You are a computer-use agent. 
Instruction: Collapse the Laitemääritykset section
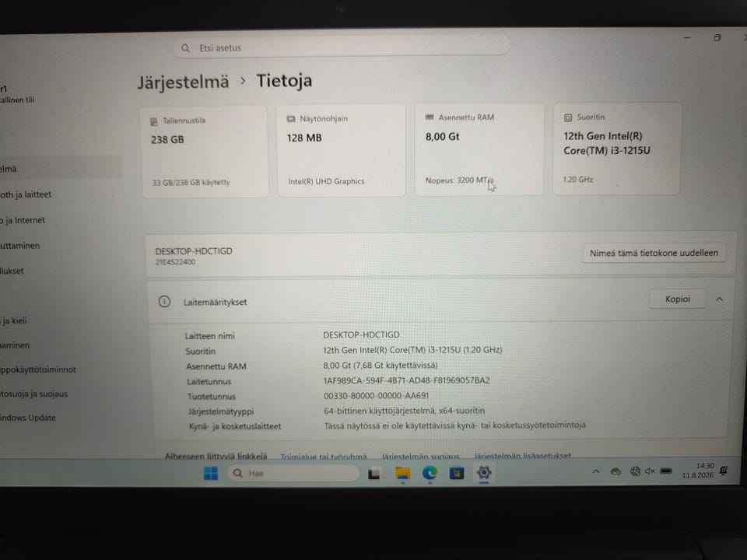click(719, 299)
